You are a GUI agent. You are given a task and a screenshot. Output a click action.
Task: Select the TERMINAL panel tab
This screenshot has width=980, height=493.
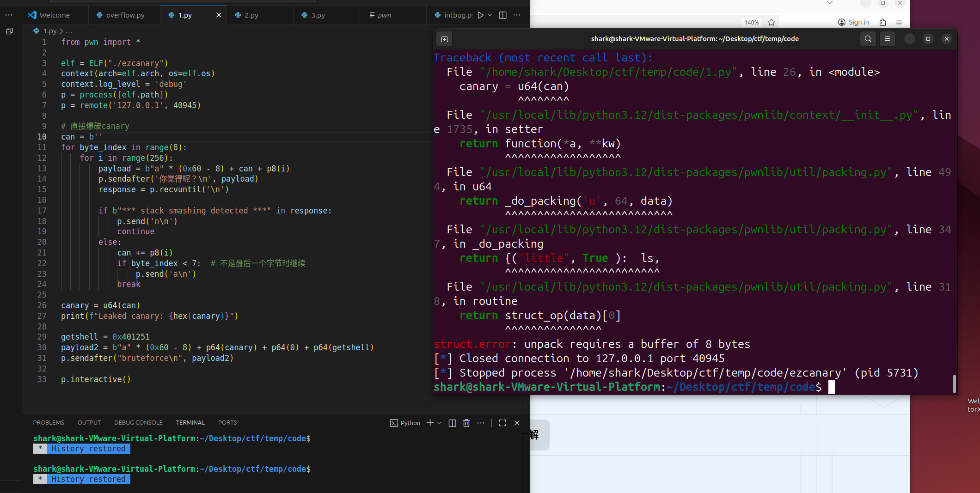point(190,422)
